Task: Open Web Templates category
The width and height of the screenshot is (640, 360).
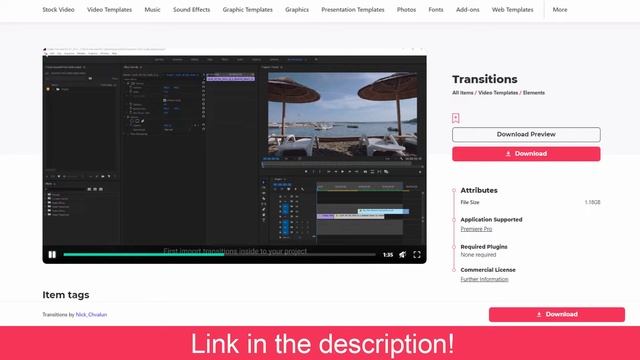Action: [513, 9]
